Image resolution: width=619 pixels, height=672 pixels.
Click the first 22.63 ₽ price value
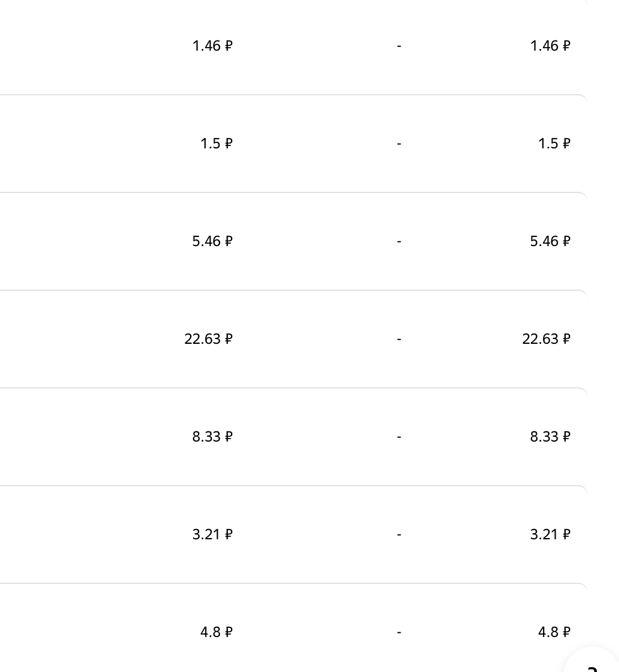click(208, 339)
